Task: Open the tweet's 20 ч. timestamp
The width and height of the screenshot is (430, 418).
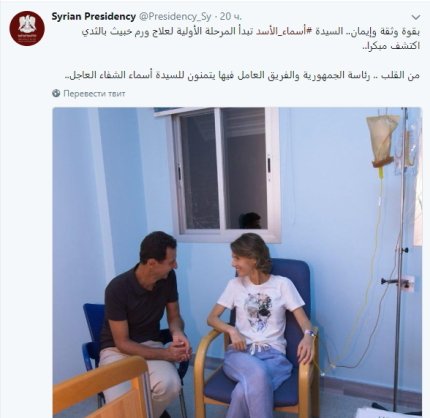Action: (231, 16)
